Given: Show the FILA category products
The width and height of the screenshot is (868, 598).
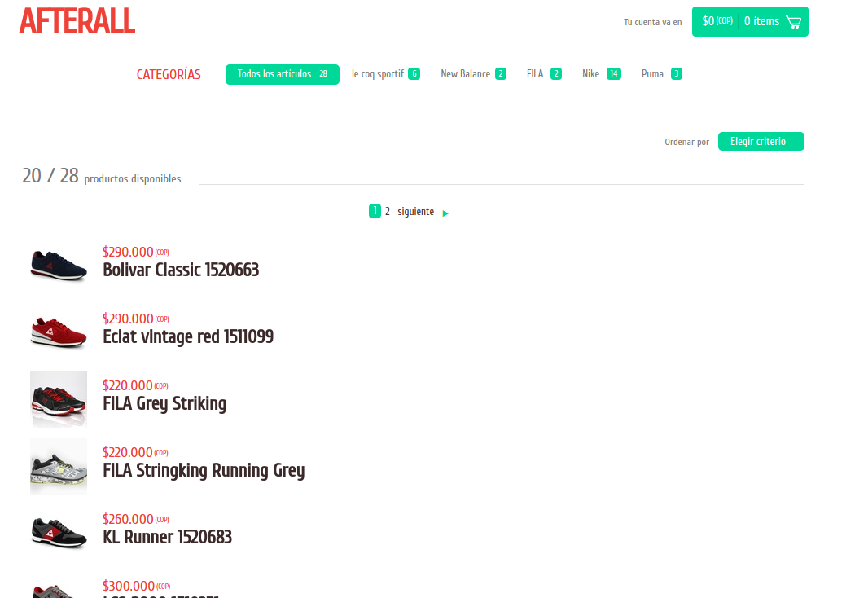Looking at the screenshot, I should (x=543, y=74).
